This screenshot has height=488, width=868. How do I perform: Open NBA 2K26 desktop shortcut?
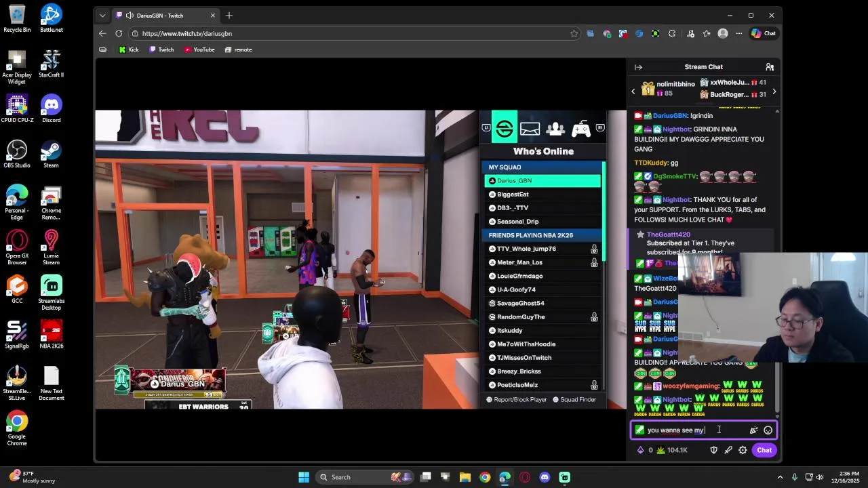52,335
